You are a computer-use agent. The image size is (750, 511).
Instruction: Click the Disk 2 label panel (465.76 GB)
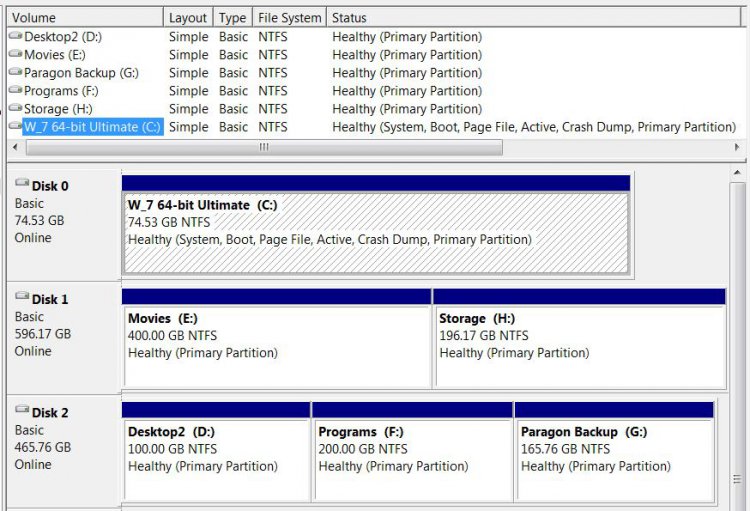pyautogui.click(x=64, y=452)
